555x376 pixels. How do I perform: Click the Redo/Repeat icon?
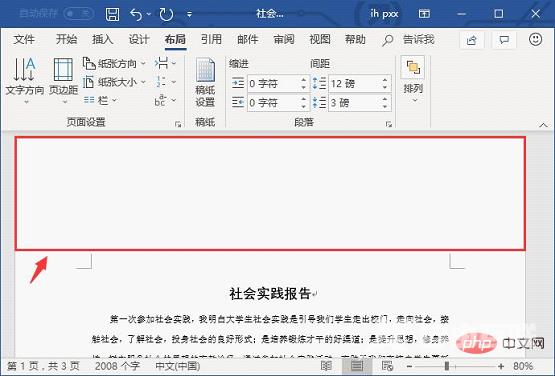tap(166, 15)
